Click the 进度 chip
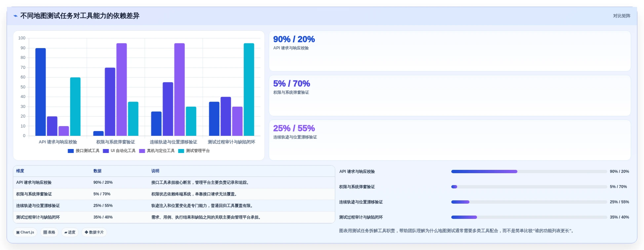The height and width of the screenshot is (250, 644). click(x=70, y=232)
